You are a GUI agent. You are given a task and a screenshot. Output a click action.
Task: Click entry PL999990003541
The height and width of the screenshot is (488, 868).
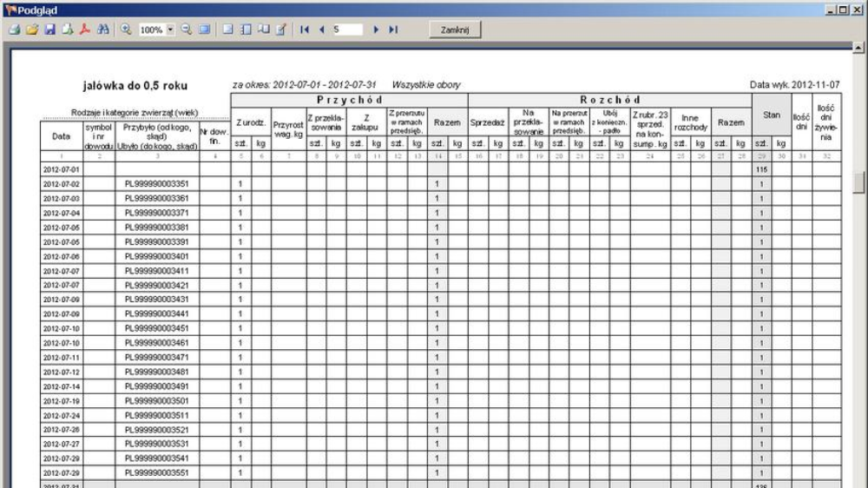pos(157,458)
